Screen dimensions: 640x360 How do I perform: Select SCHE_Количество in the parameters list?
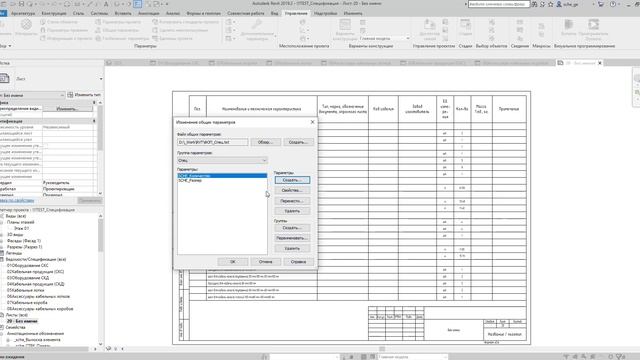point(222,176)
